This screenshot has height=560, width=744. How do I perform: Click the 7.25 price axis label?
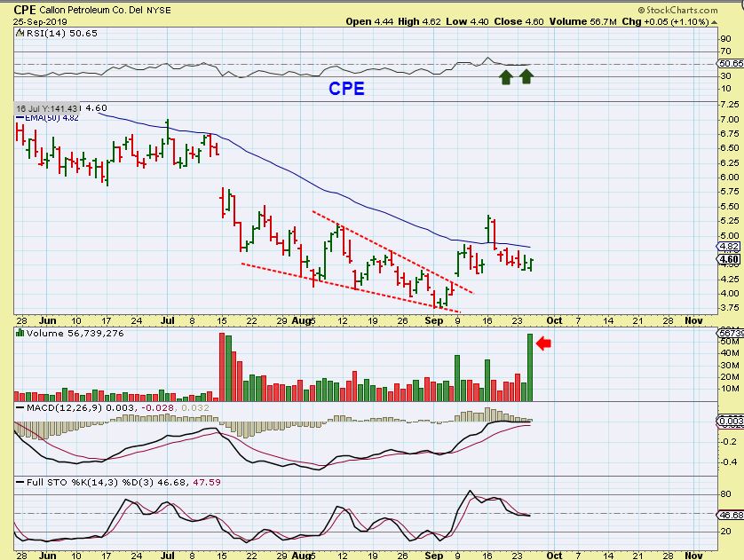tap(729, 105)
